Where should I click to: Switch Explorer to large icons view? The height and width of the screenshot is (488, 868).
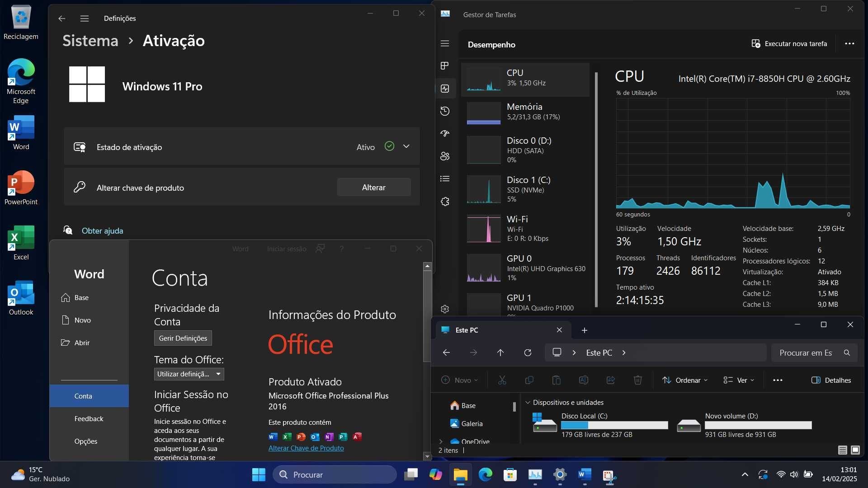[855, 450]
